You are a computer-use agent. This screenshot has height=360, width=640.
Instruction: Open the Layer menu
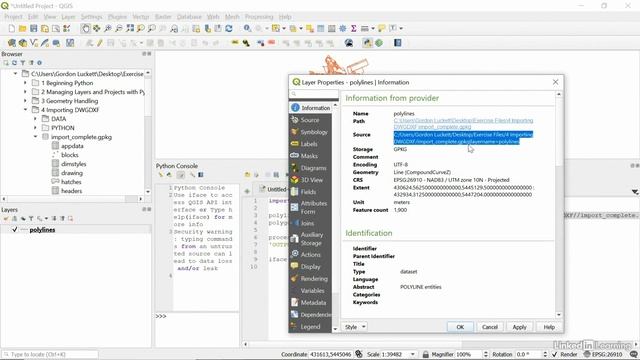point(68,17)
